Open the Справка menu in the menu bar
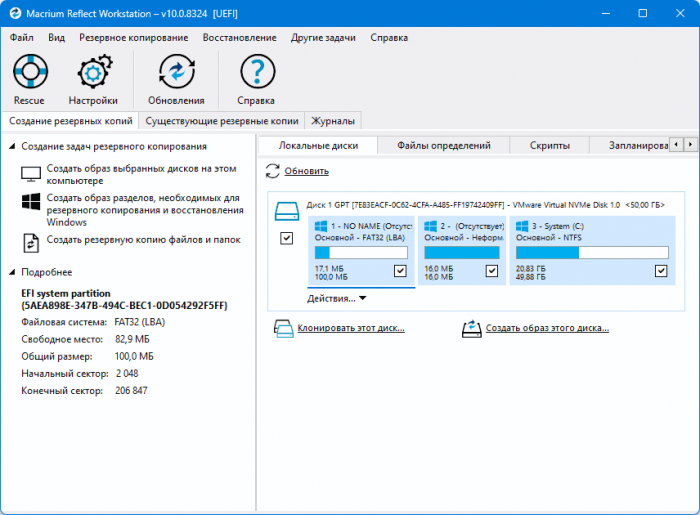 [x=389, y=37]
